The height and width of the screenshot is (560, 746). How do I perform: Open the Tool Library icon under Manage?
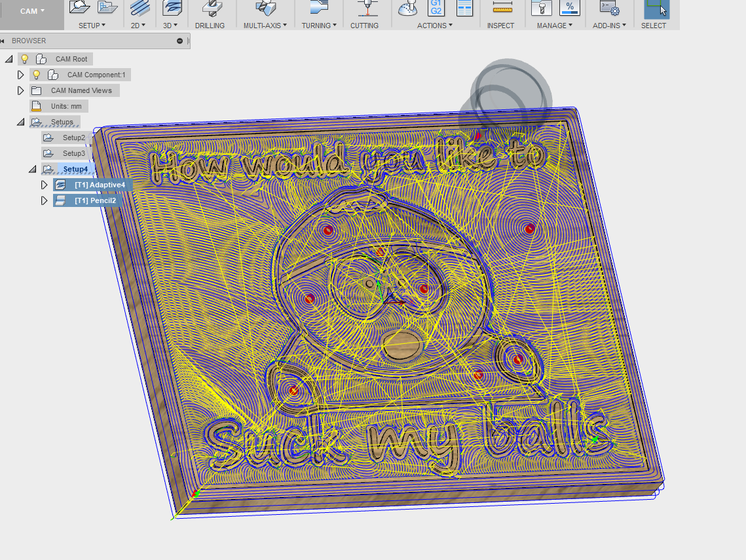[x=540, y=8]
